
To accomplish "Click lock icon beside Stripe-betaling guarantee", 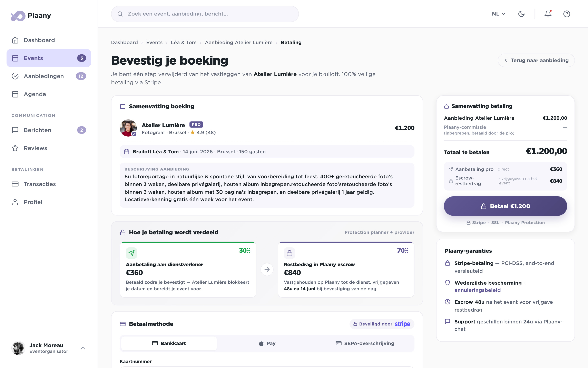I will (x=448, y=263).
